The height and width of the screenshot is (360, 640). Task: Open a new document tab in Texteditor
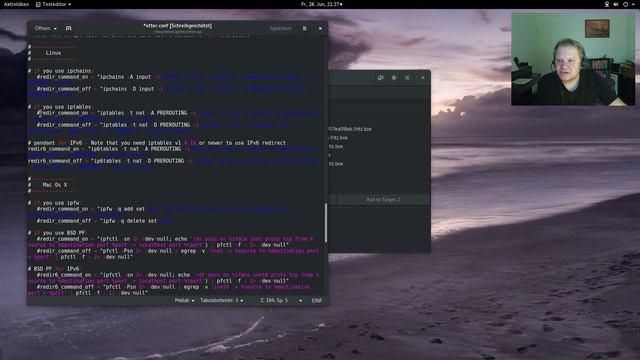click(x=69, y=28)
